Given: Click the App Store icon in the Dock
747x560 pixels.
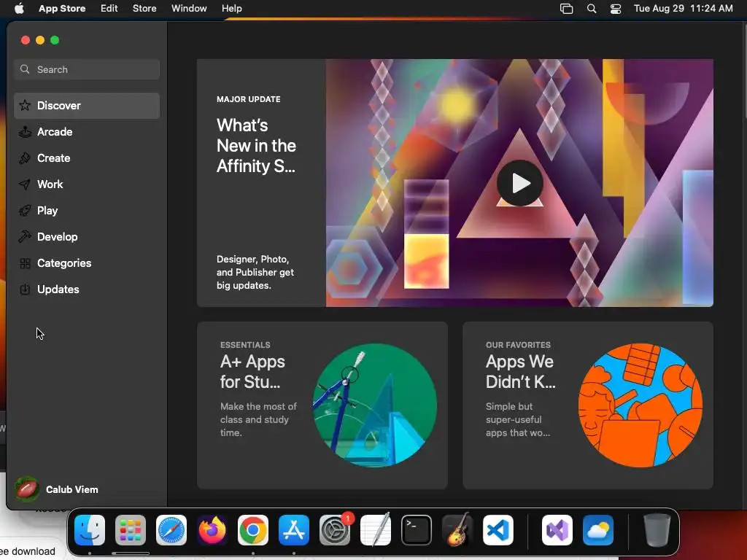Looking at the screenshot, I should [294, 530].
